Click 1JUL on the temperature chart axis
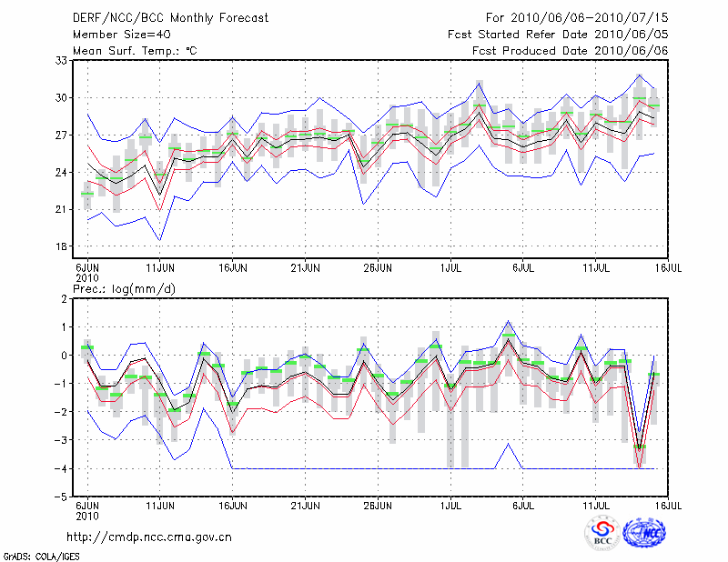 [x=450, y=268]
